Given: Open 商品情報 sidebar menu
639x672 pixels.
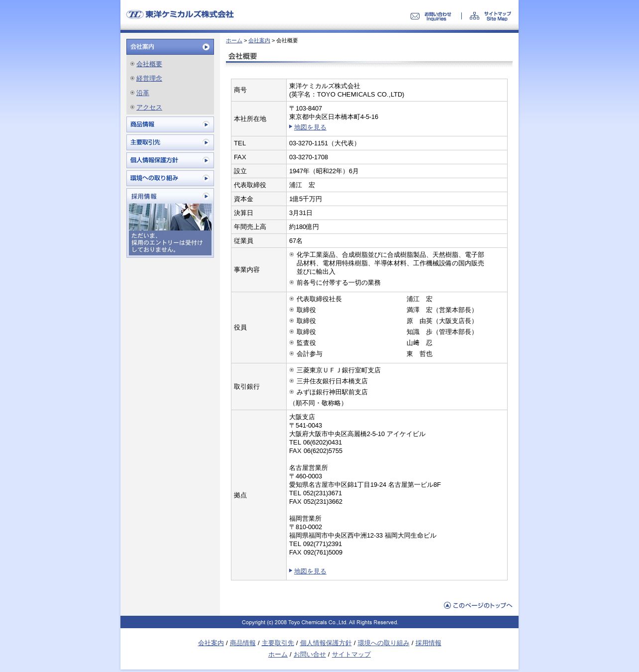Looking at the screenshot, I should coord(170,124).
